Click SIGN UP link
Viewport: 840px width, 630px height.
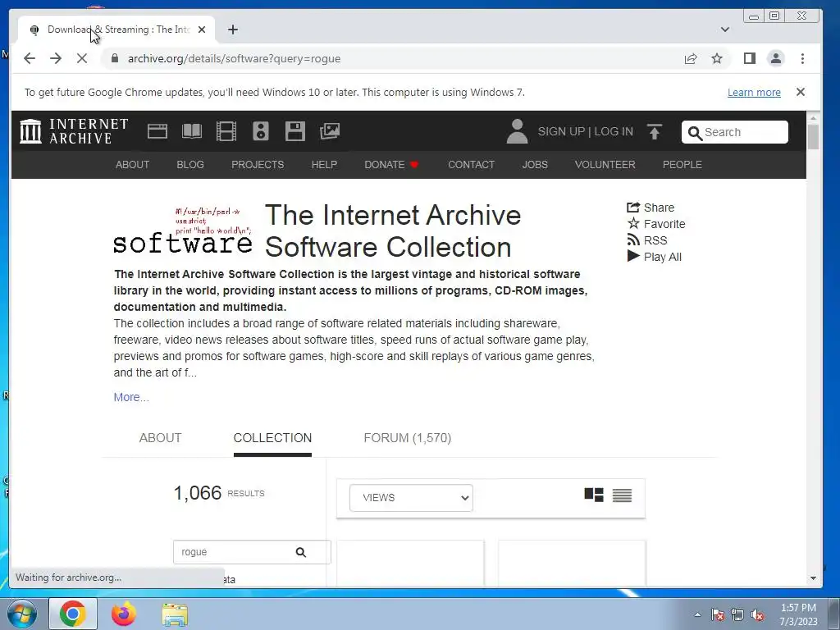[x=561, y=132]
